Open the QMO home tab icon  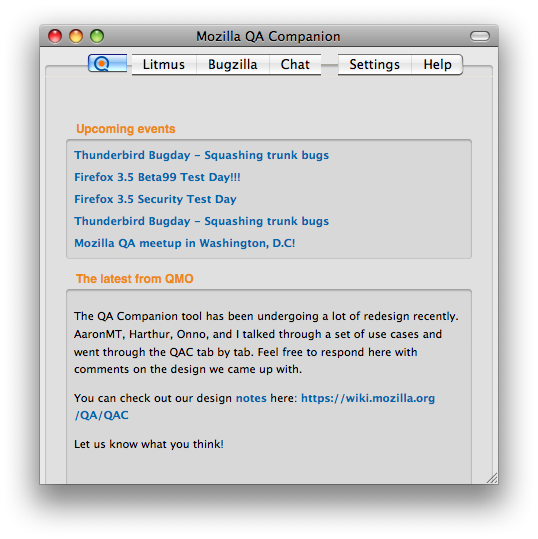(x=108, y=63)
